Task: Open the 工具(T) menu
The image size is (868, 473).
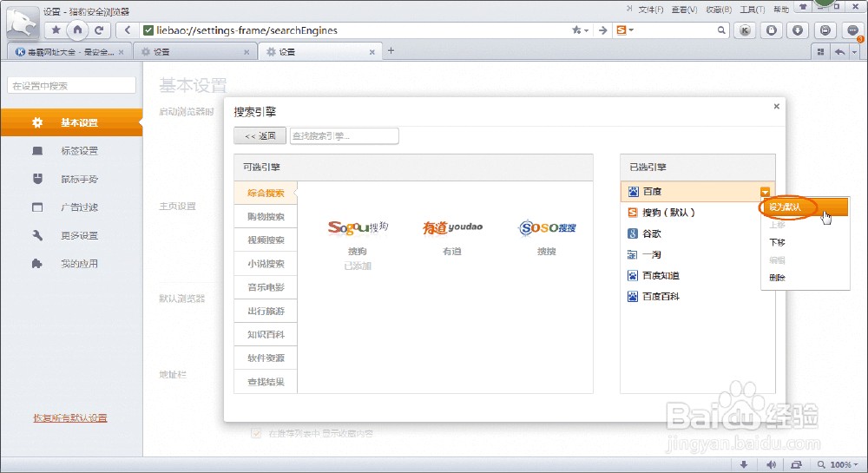Action: click(x=753, y=10)
